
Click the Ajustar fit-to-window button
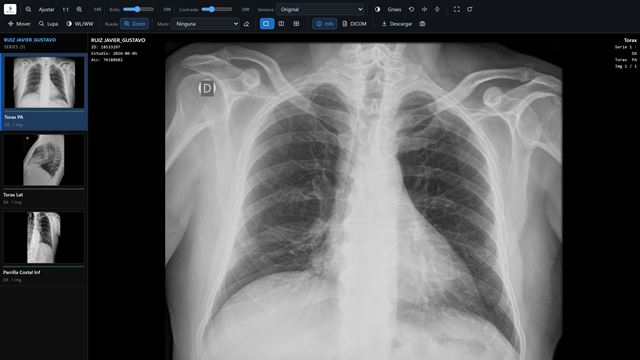coord(47,9)
